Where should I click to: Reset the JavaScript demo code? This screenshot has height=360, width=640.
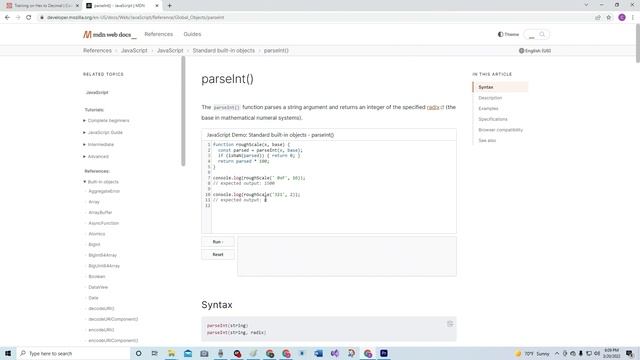pyautogui.click(x=218, y=254)
